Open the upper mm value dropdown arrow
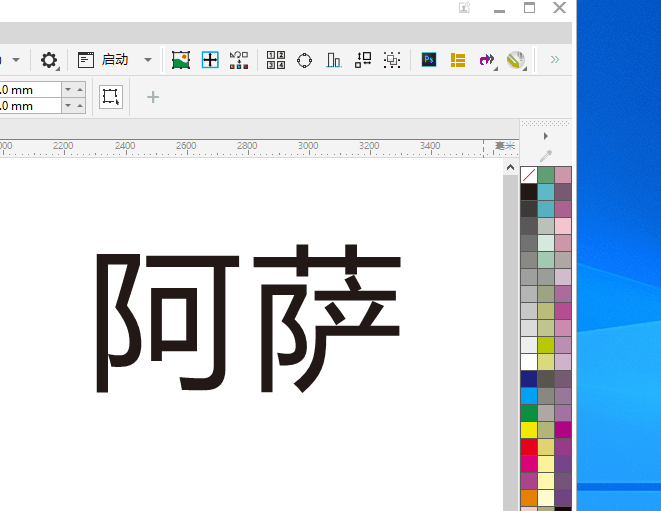The image size is (661, 511). [68, 89]
